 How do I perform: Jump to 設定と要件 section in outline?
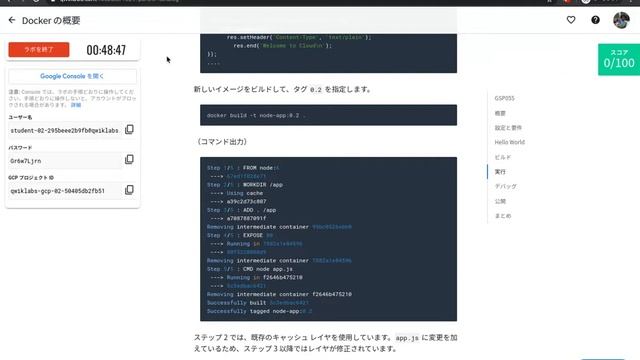[x=508, y=128]
